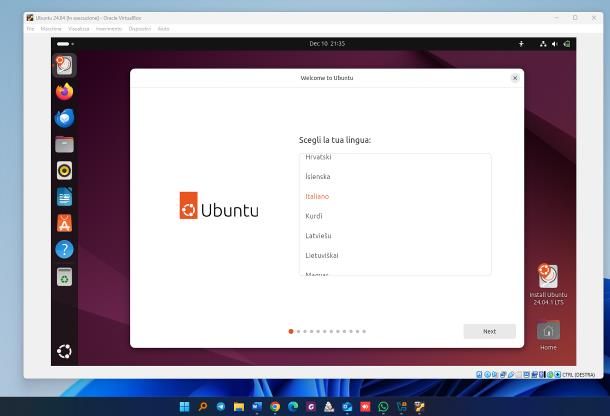
Task: Open the accessibility menu in top bar
Action: [521, 44]
